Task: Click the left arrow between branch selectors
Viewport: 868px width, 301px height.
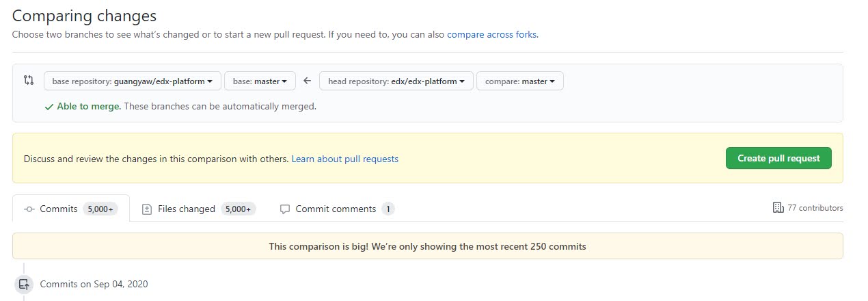Action: pos(308,81)
